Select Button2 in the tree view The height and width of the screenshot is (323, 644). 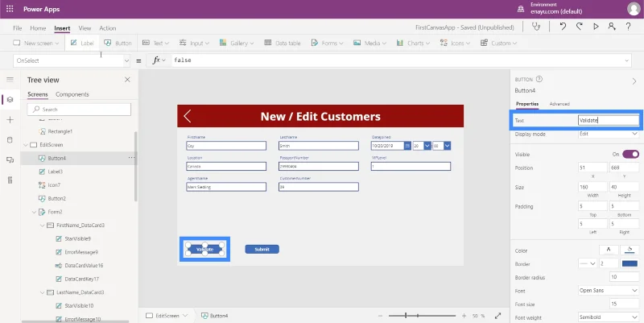pos(56,198)
